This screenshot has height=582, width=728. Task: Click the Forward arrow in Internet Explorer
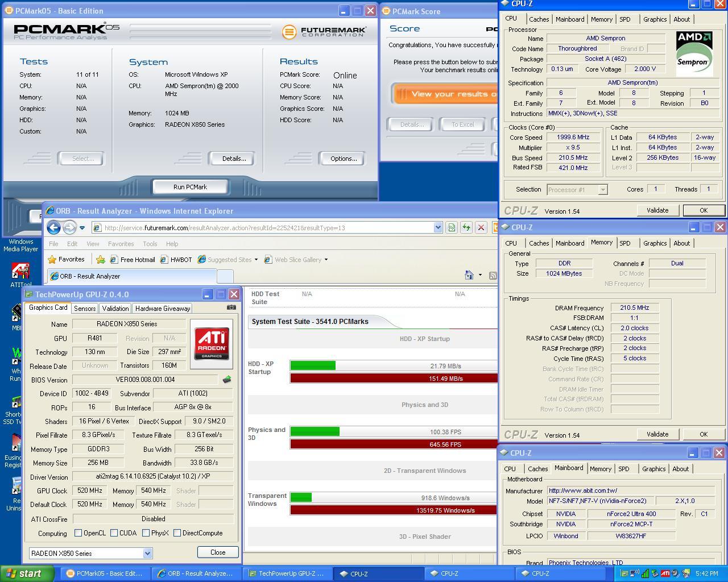pos(69,227)
